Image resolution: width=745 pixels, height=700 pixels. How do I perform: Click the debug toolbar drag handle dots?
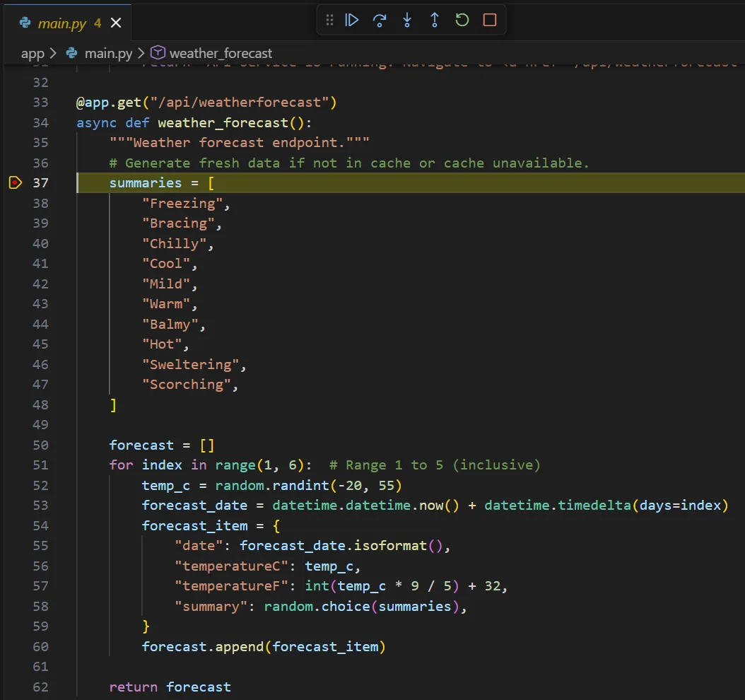(x=329, y=20)
